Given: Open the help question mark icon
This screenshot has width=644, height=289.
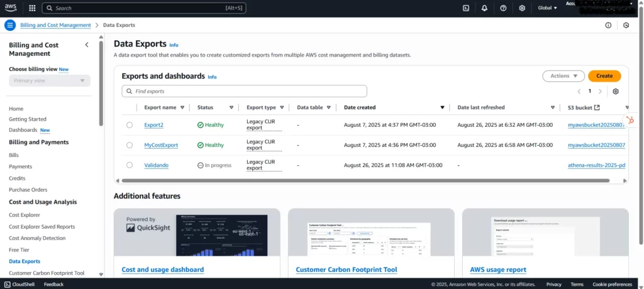Looking at the screenshot, I should pyautogui.click(x=503, y=8).
